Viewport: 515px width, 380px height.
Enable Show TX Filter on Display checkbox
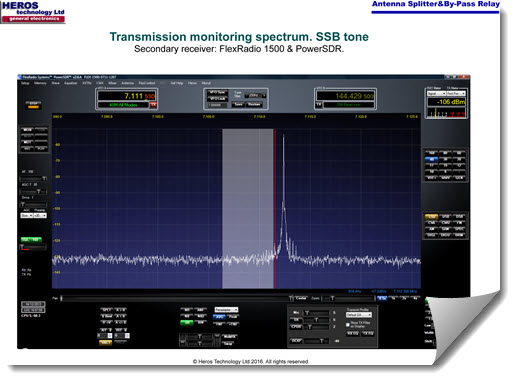coord(348,324)
